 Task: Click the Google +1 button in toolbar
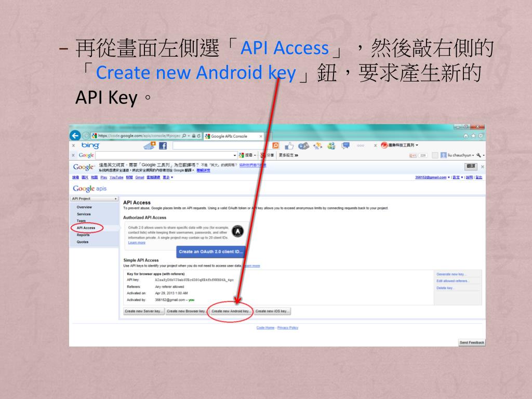click(413, 155)
